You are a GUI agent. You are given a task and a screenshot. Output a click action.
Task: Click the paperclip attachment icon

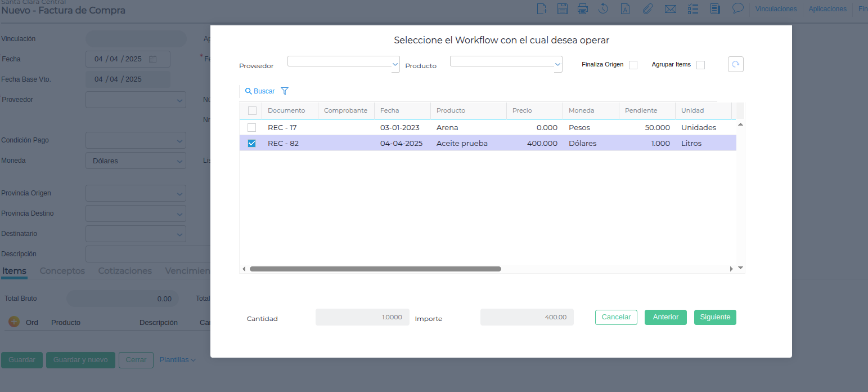(647, 8)
